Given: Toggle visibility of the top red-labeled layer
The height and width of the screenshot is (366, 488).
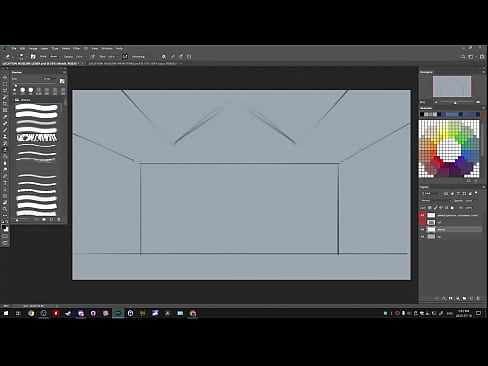Looking at the screenshot, I should point(423,215).
